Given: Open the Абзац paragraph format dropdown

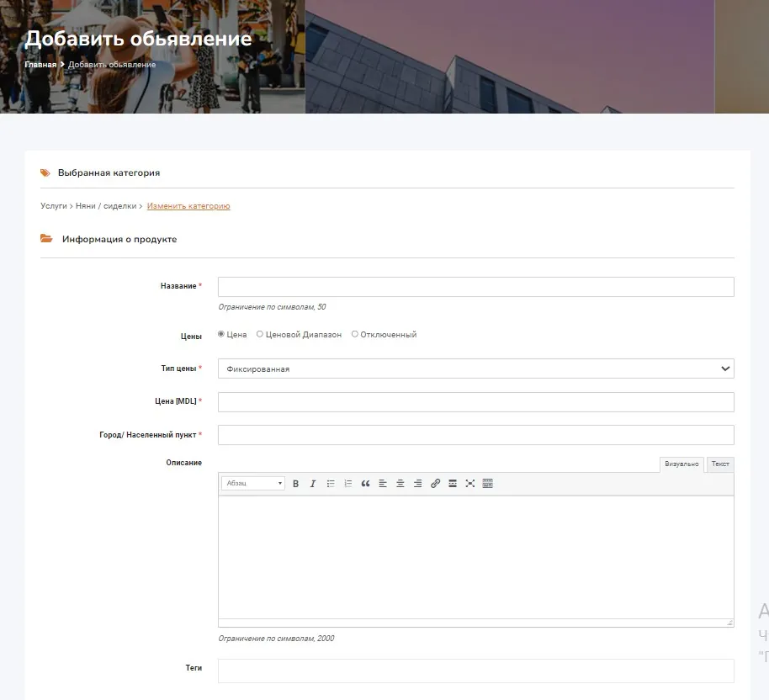Looking at the screenshot, I should tap(253, 483).
